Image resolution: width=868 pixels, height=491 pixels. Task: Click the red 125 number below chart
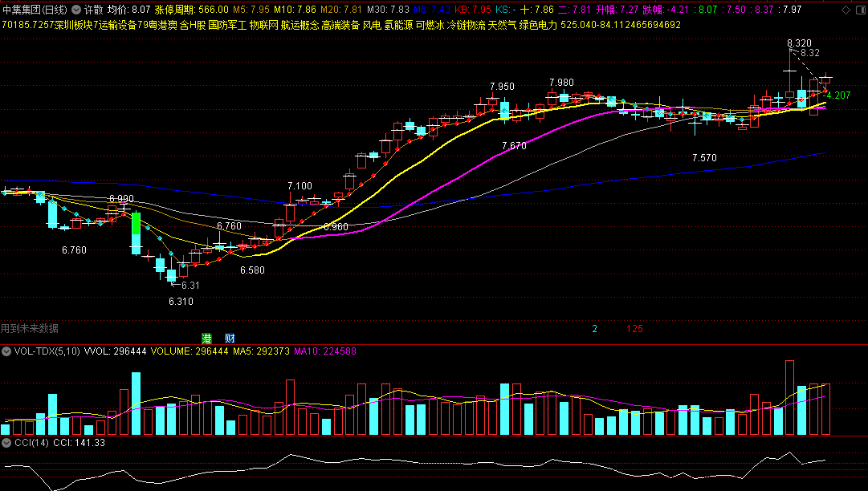[x=634, y=328]
